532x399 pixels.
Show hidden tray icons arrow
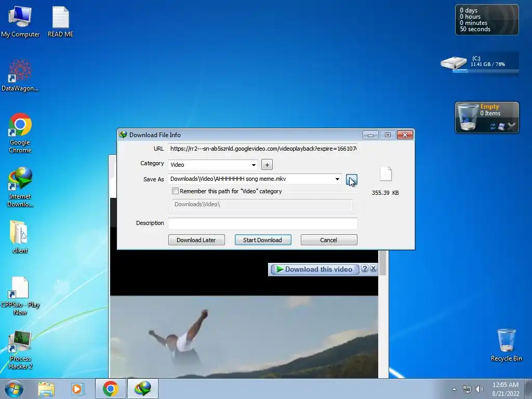point(454,389)
